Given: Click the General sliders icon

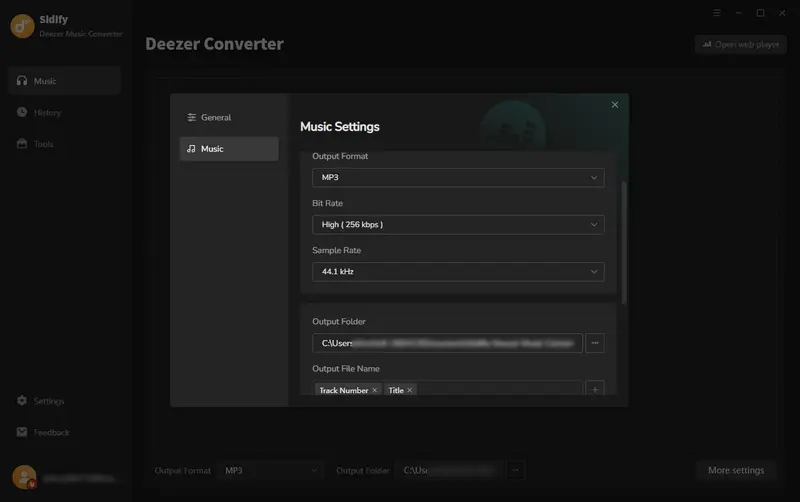Looking at the screenshot, I should coord(191,117).
